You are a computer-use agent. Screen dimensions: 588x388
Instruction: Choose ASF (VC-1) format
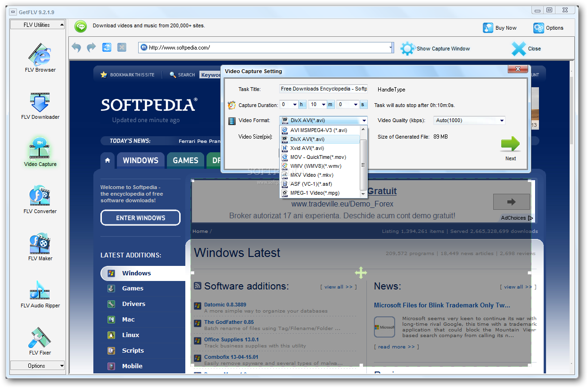point(320,184)
